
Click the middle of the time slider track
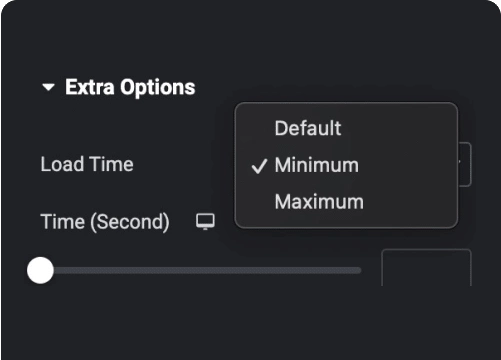coord(207,270)
